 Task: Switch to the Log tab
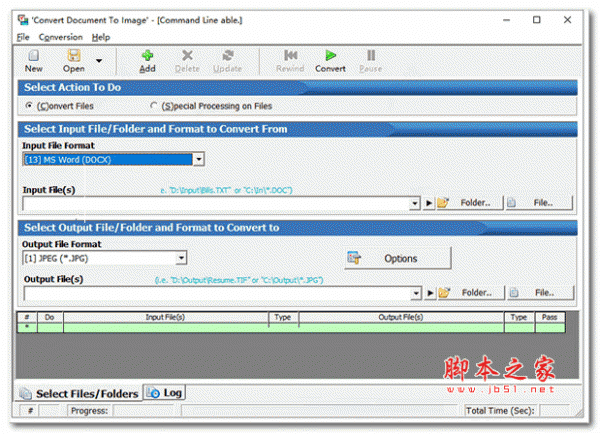click(x=165, y=393)
